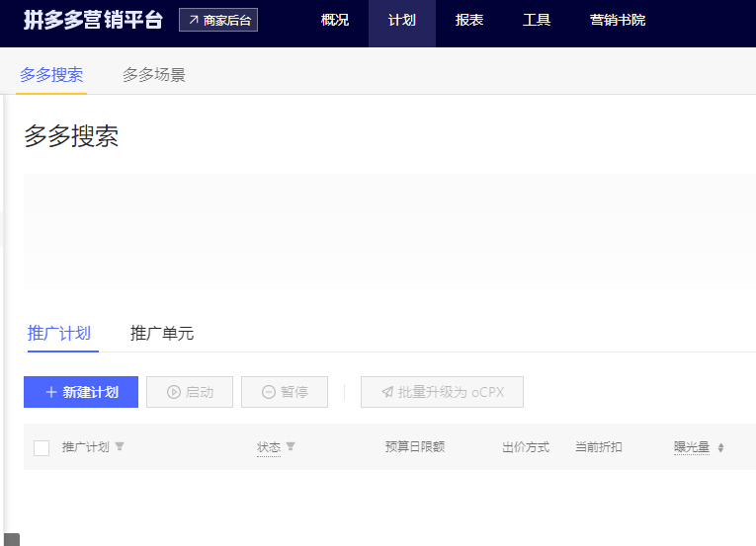756x546 pixels.
Task: Create a new plan with 新建计划
Action: 81,392
